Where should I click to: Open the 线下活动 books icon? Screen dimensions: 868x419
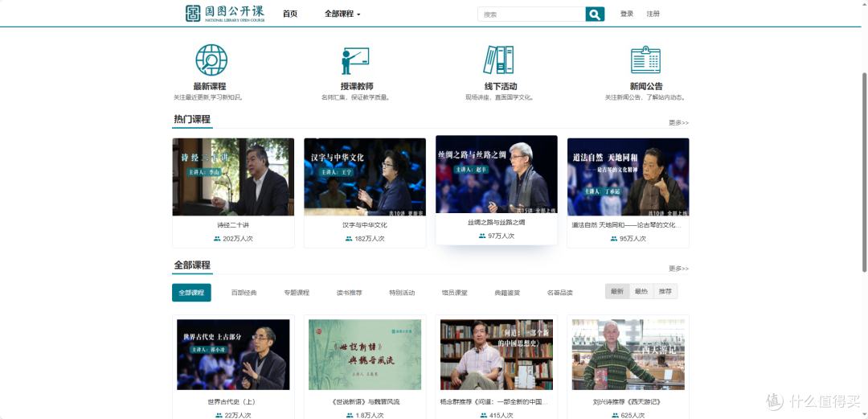tap(498, 60)
